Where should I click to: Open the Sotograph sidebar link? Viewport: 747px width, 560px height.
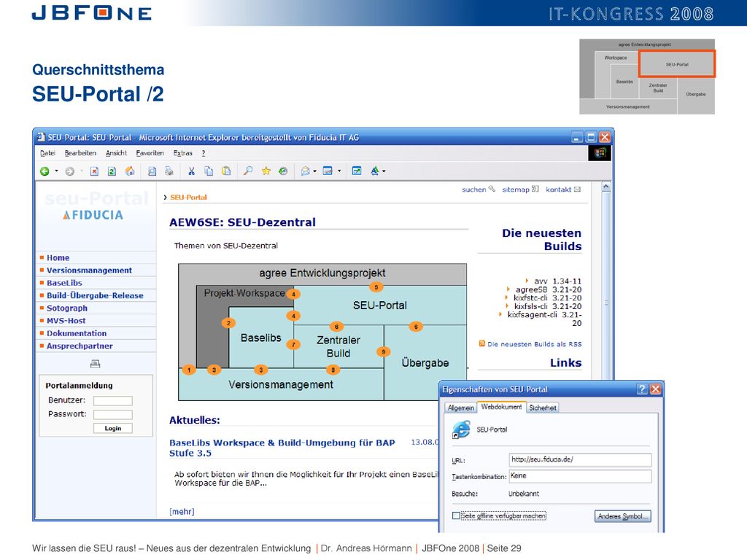coord(67,308)
